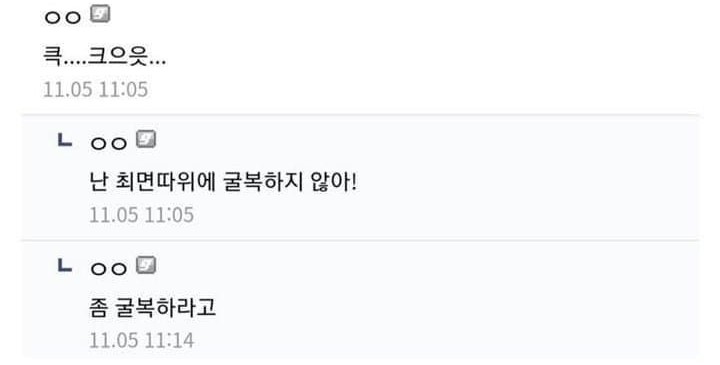Image resolution: width=720 pixels, height=365 pixels.
Task: Click the word 최면따위에 in first reply
Action: [165, 182]
